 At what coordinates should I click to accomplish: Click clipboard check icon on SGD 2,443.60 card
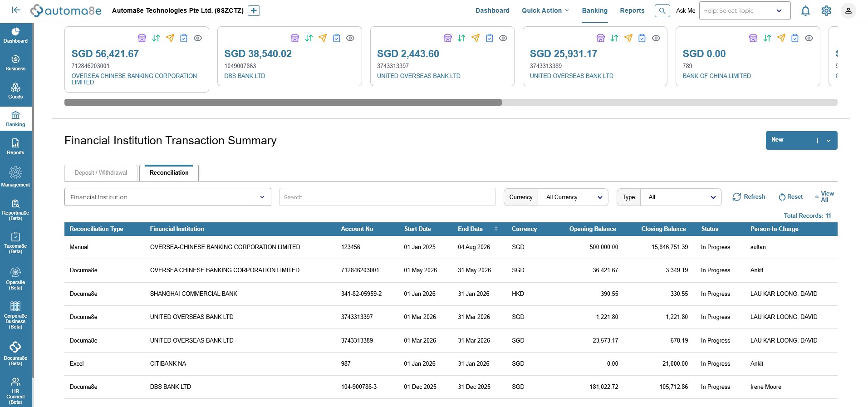[490, 38]
